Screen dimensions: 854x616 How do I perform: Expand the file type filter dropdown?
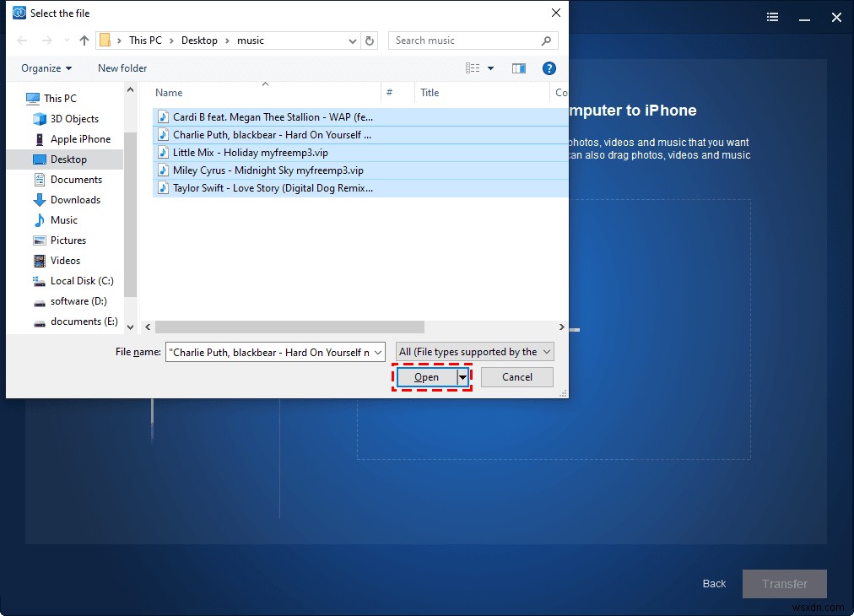pos(544,351)
